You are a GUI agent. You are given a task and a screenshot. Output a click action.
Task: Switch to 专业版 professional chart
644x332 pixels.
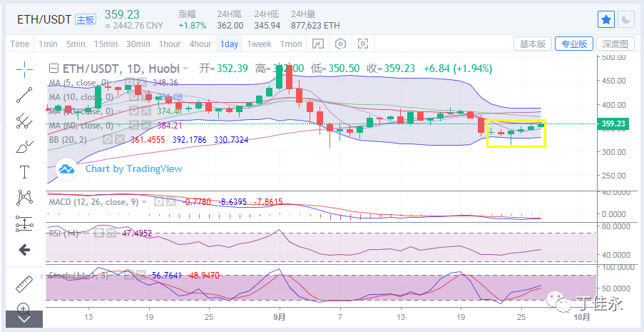pyautogui.click(x=574, y=44)
